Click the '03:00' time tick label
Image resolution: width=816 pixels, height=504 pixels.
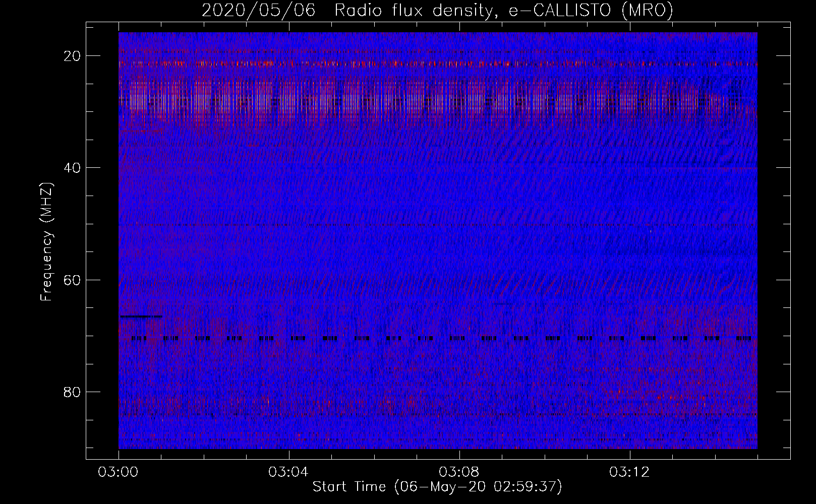[x=118, y=472]
